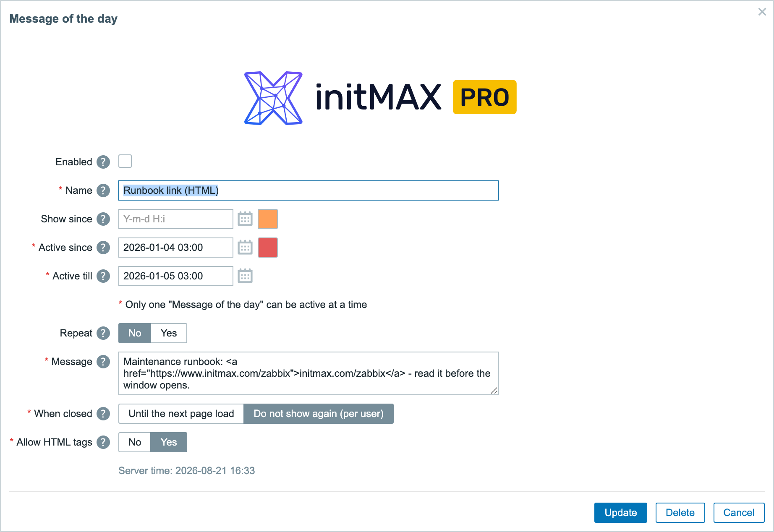The width and height of the screenshot is (774, 532).
Task: Open help for the Name field
Action: pos(103,190)
